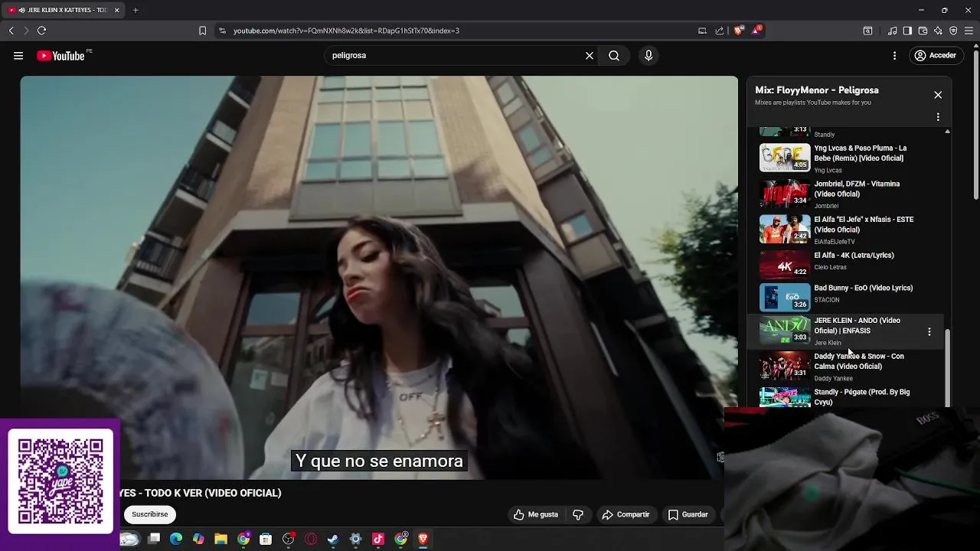Toggle the browser sidebar panel

(907, 31)
